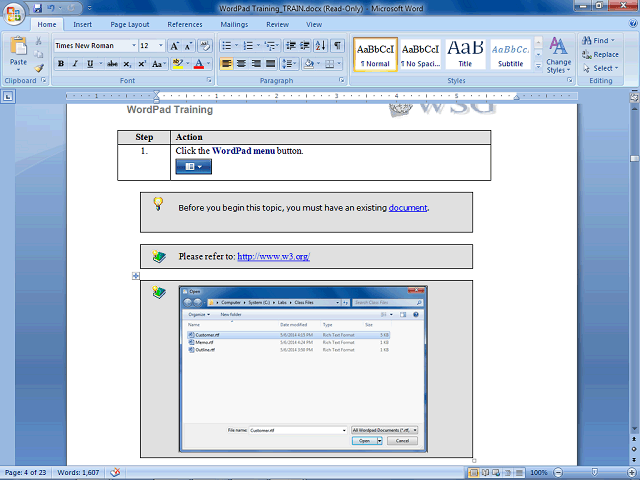Save the document from Quick Access toolbar
Screen dimensions: 640x480
pos(38,8)
